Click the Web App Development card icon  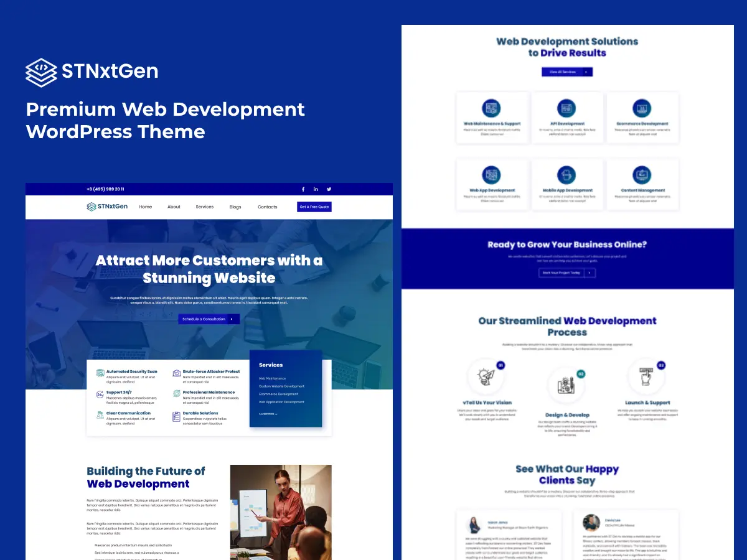[492, 175]
